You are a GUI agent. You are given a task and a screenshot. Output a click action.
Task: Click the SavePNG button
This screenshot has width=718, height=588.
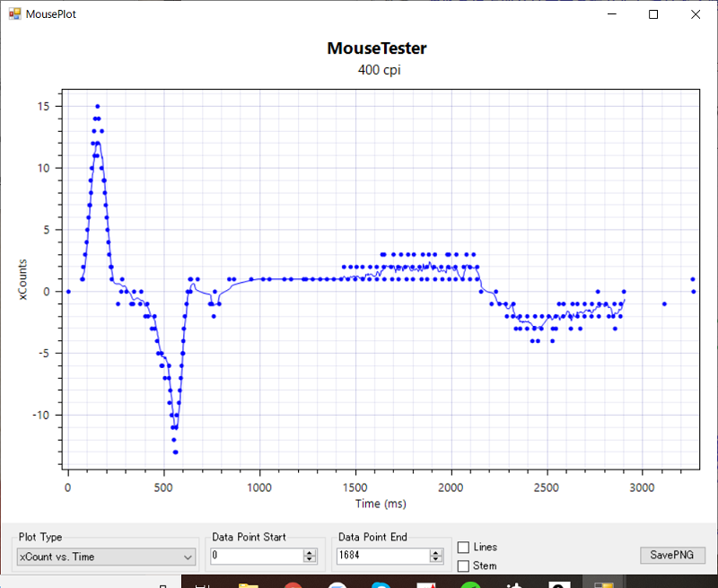(672, 555)
